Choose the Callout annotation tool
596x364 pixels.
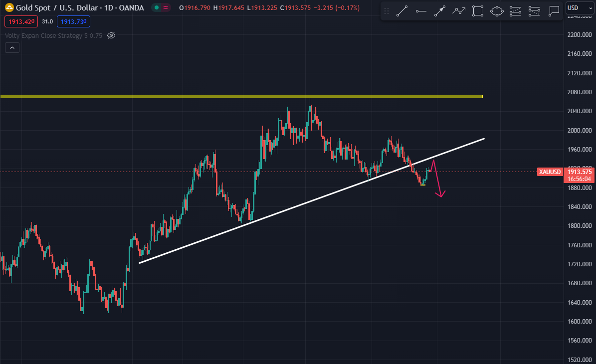553,11
